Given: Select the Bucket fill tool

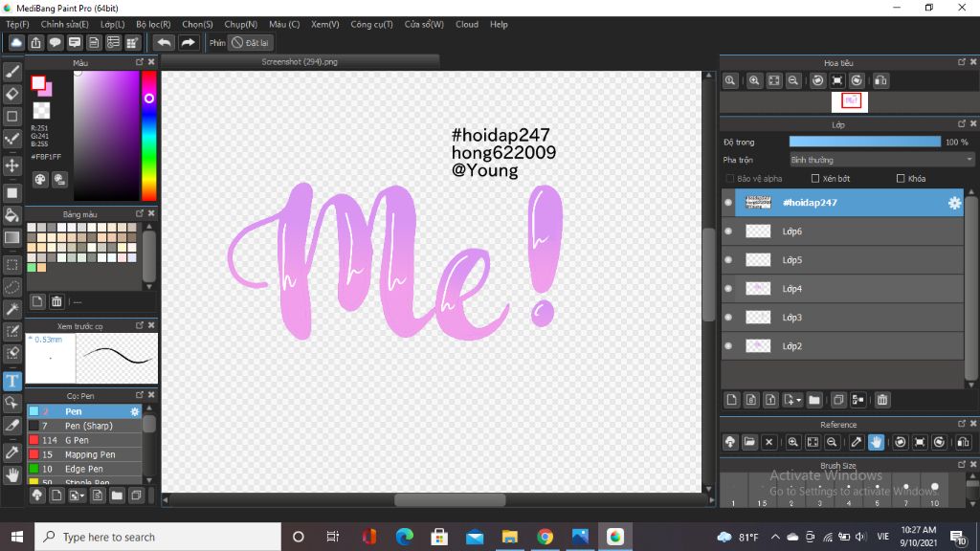Looking at the screenshot, I should [11, 215].
